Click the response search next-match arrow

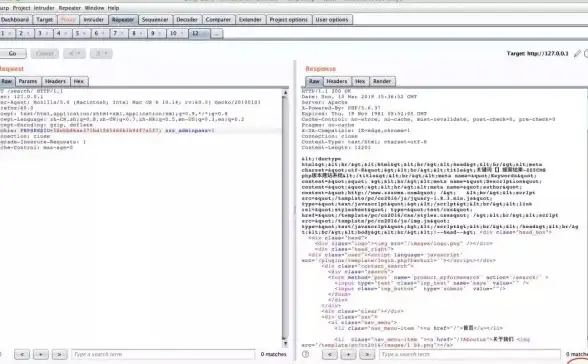[367, 354]
